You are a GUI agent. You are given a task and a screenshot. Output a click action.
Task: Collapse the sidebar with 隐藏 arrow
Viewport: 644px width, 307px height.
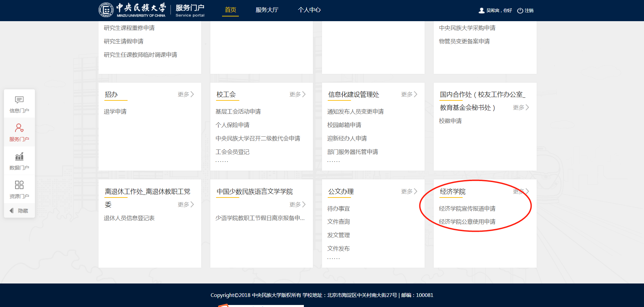pos(12,211)
